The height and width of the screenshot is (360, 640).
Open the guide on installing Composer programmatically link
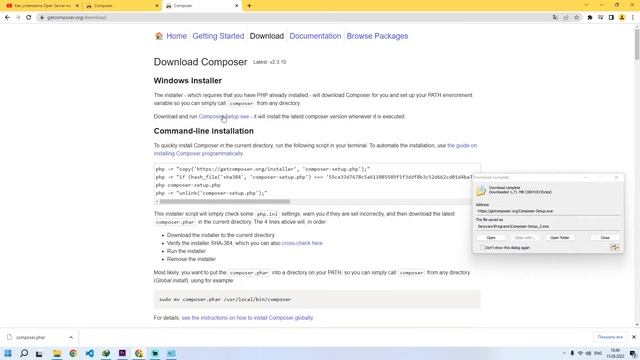[462, 145]
